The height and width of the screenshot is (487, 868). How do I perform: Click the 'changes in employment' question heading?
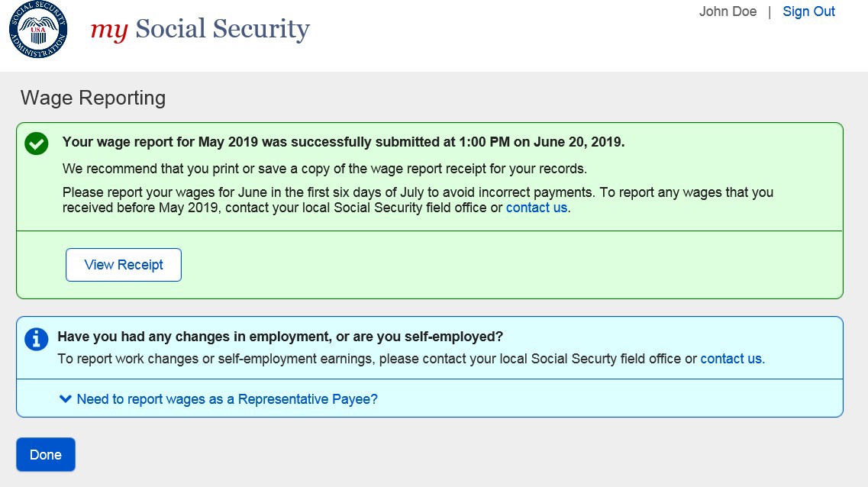pos(279,337)
